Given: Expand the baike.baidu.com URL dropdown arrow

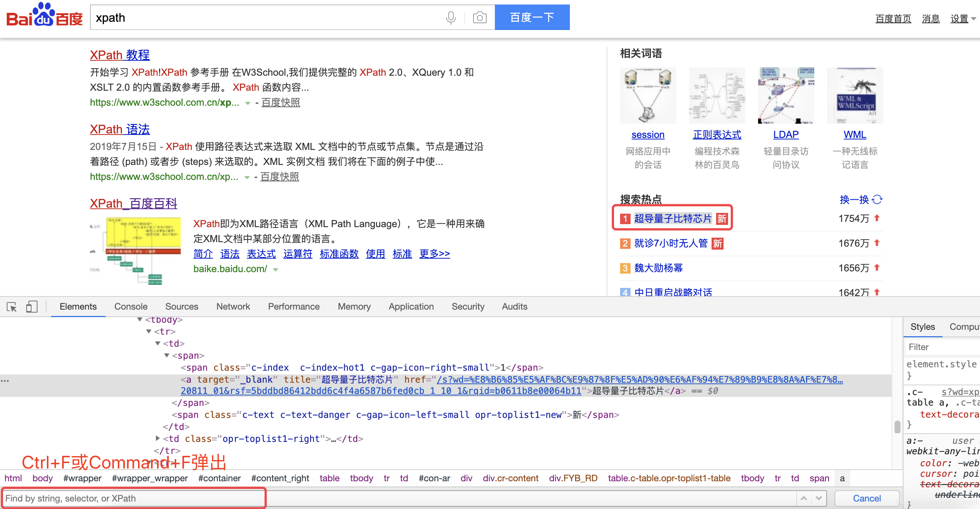Looking at the screenshot, I should click(x=276, y=269).
